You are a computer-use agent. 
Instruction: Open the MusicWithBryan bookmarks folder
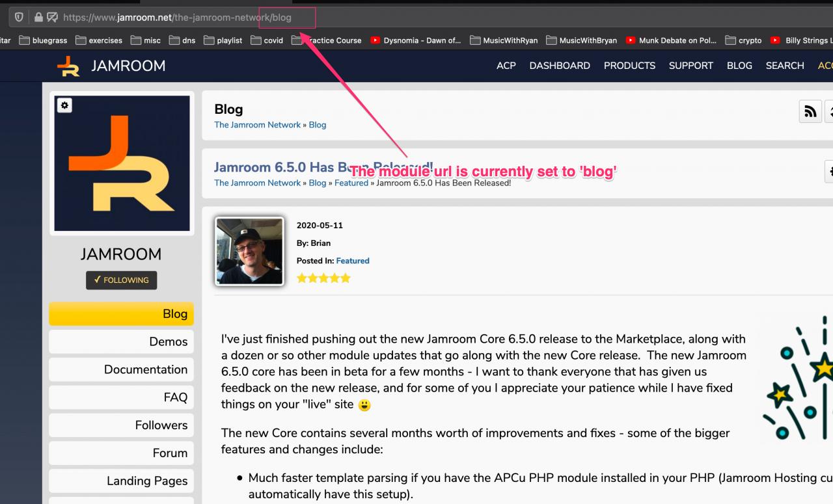click(581, 40)
